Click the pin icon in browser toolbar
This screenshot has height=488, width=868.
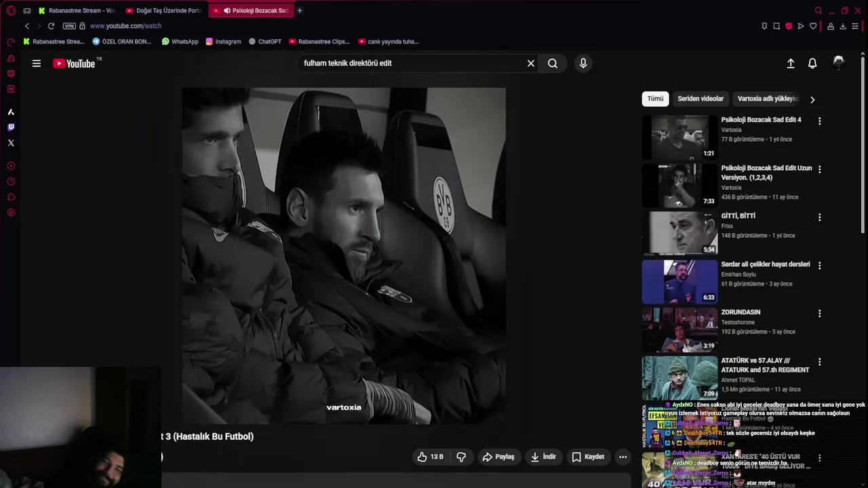764,26
